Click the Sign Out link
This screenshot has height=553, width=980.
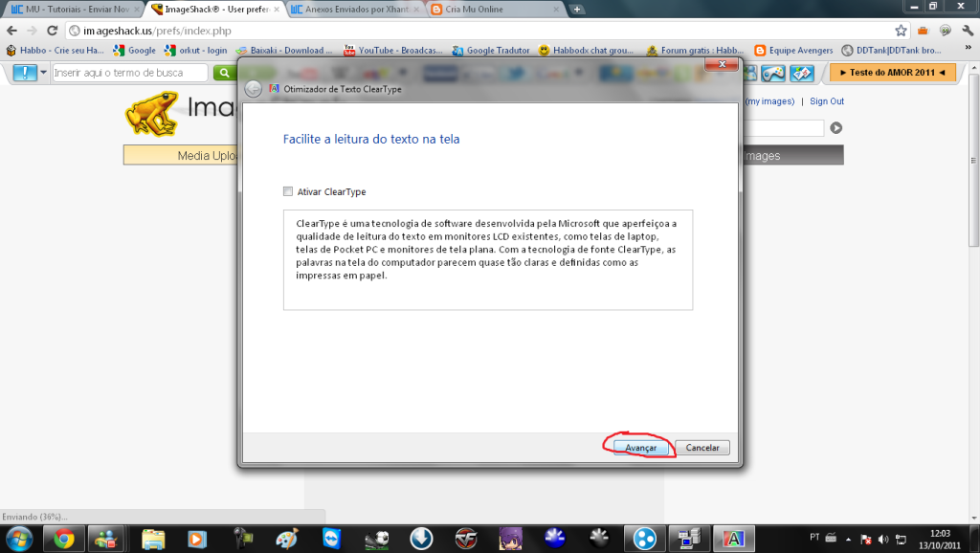tap(827, 101)
